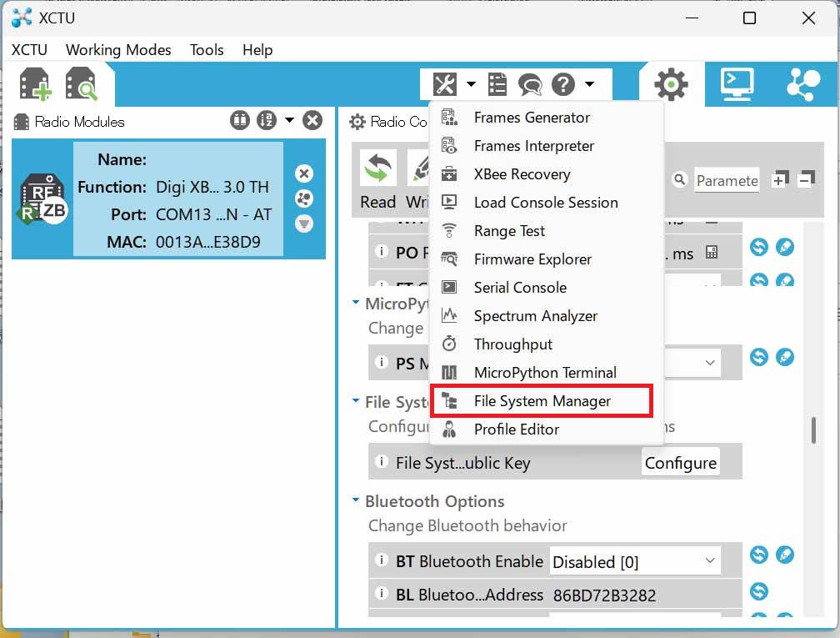Write the BT Bluetooth Enable value
The height and width of the screenshot is (638, 840).
point(785,555)
